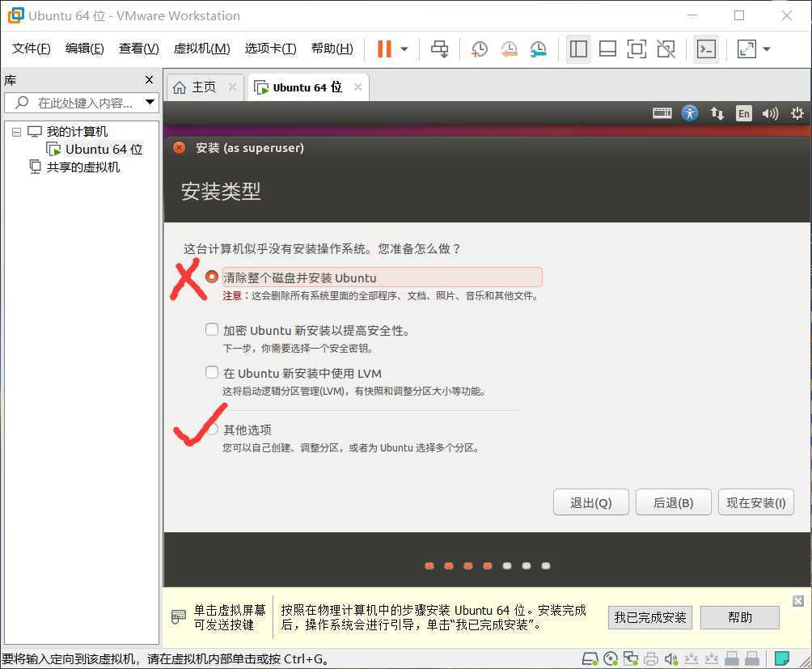
Task: Open the 选项卡(T) menu
Action: pos(270,49)
